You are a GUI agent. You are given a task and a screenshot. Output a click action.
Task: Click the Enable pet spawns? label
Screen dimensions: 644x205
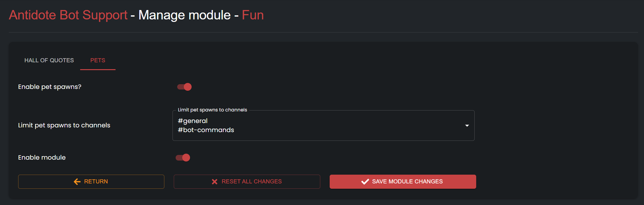50,87
